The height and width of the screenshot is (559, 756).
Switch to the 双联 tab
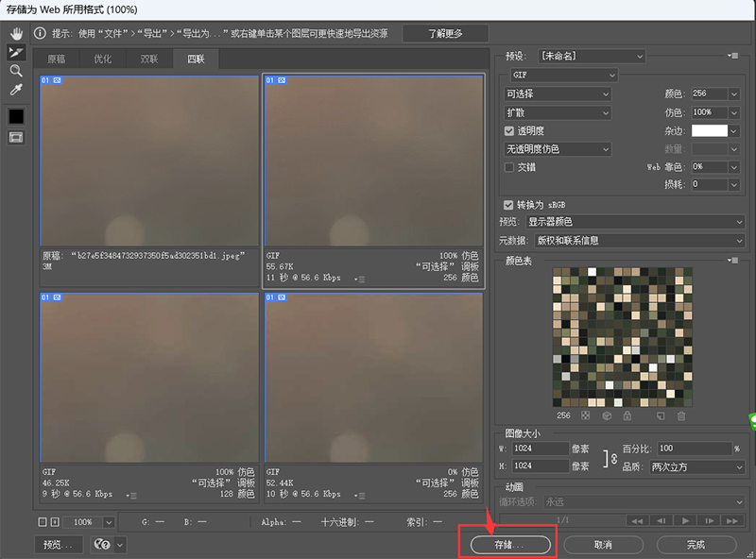149,59
